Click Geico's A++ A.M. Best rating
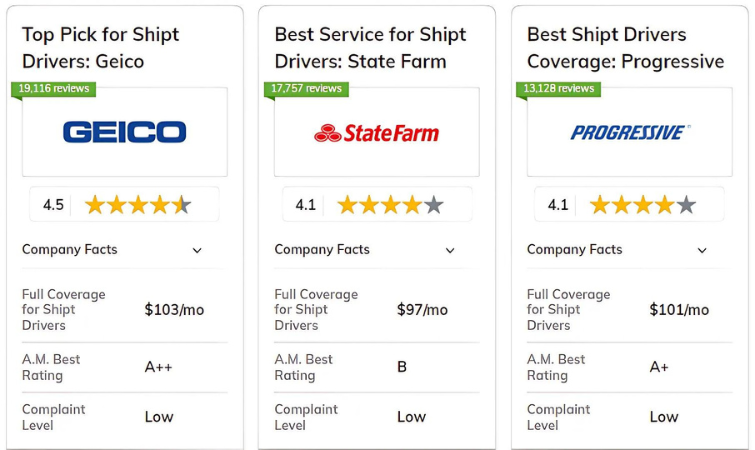This screenshot has width=755, height=450. tap(159, 367)
